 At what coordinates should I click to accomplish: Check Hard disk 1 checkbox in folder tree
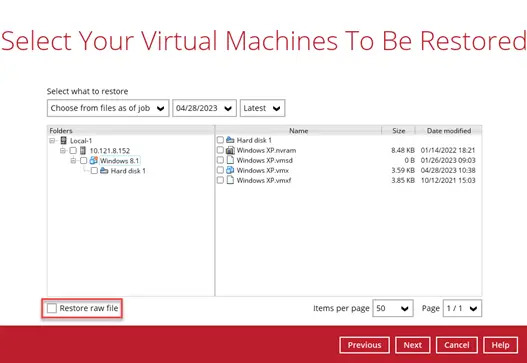tap(94, 171)
